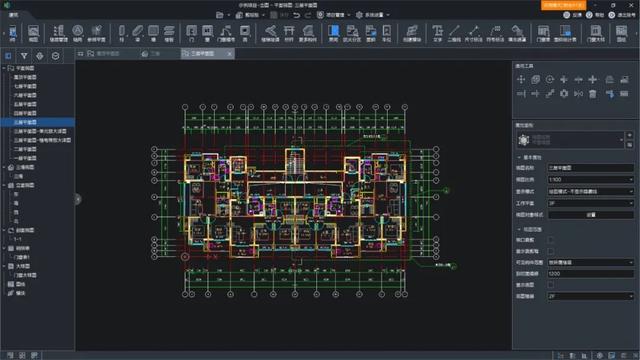This screenshot has height=360, width=640.
Task: Click the 3D cube icon above the project tree
Action: tap(56, 56)
